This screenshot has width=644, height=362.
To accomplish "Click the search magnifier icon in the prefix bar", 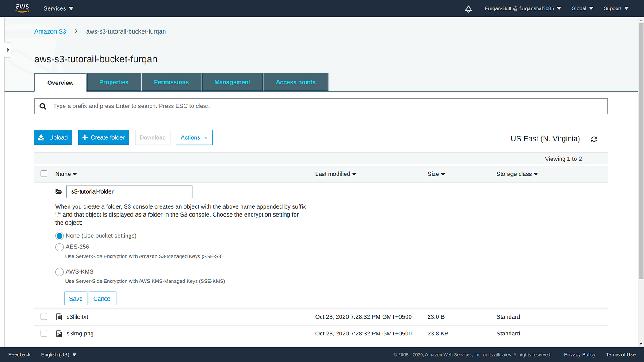I will [42, 106].
